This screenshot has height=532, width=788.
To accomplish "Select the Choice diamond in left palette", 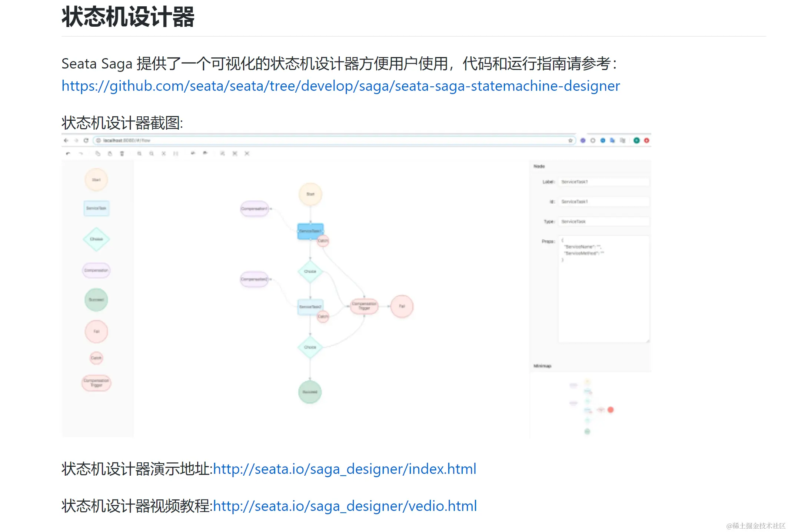I will [96, 239].
